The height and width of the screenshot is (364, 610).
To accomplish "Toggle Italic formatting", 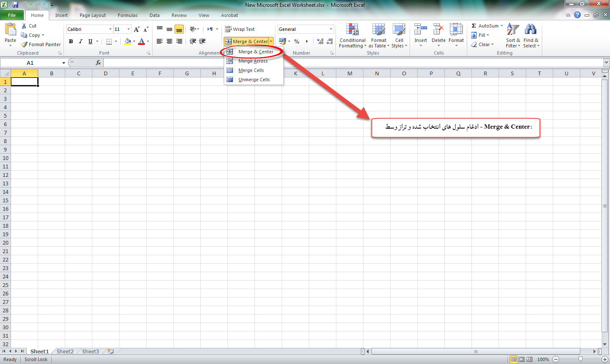I will (x=80, y=41).
